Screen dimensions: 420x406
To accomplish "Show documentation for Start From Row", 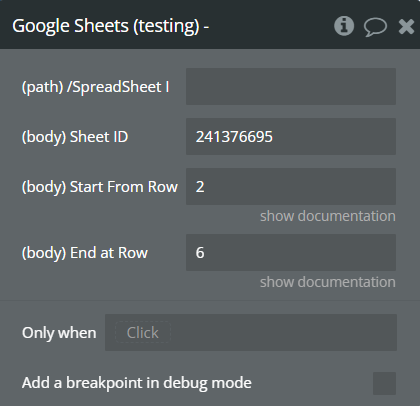I will pyautogui.click(x=328, y=216).
